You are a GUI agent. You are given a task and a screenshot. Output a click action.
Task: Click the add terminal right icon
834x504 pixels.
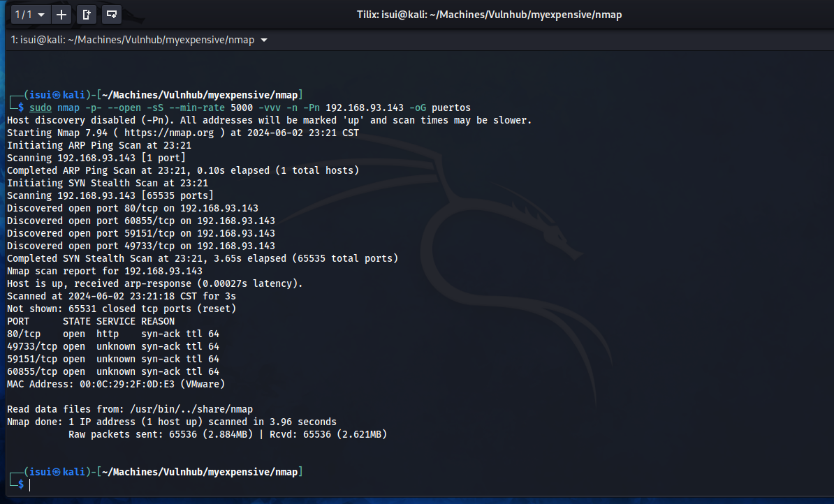pyautogui.click(x=86, y=14)
